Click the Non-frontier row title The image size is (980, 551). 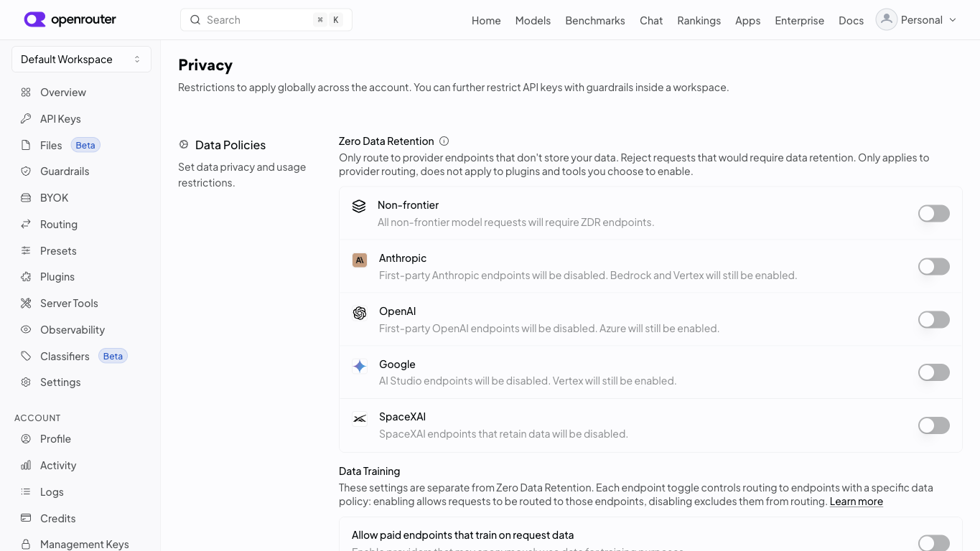click(408, 205)
